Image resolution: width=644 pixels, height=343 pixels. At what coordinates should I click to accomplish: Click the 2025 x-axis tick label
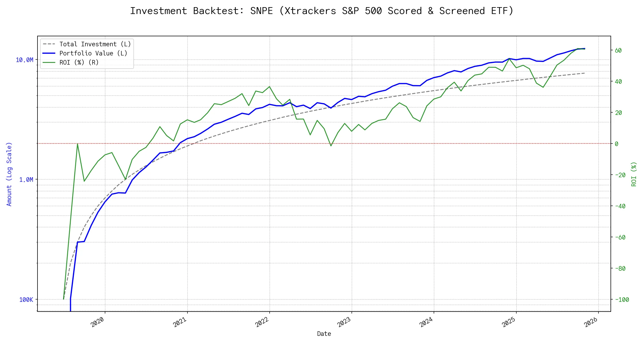pos(509,322)
